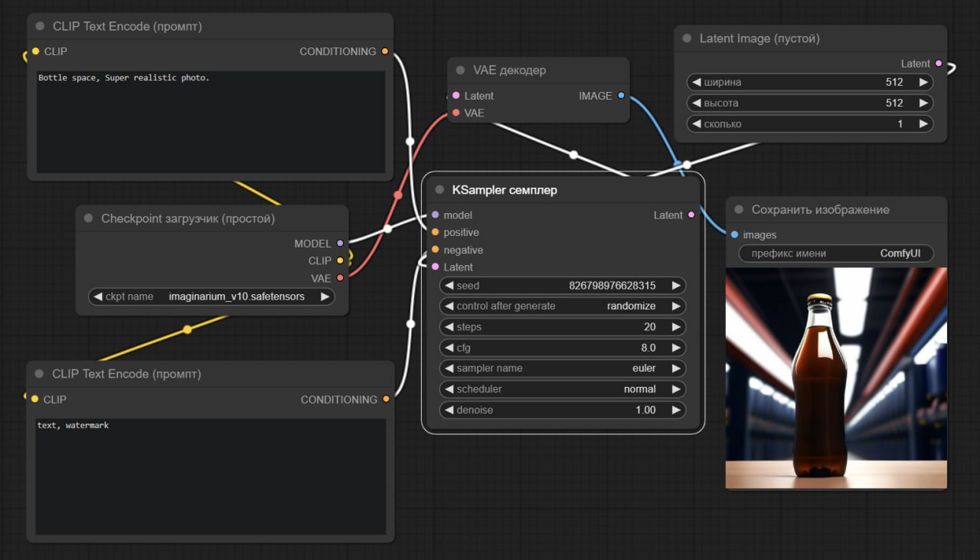Screen dimensions: 980x560
Task: Click the VAE декодер VAE input socket
Action: pyautogui.click(x=456, y=113)
